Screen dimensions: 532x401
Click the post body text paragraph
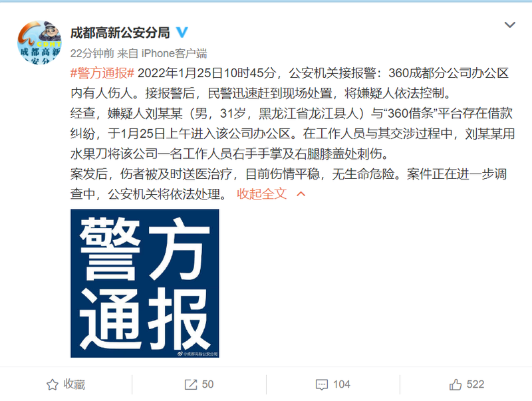pos(293,134)
